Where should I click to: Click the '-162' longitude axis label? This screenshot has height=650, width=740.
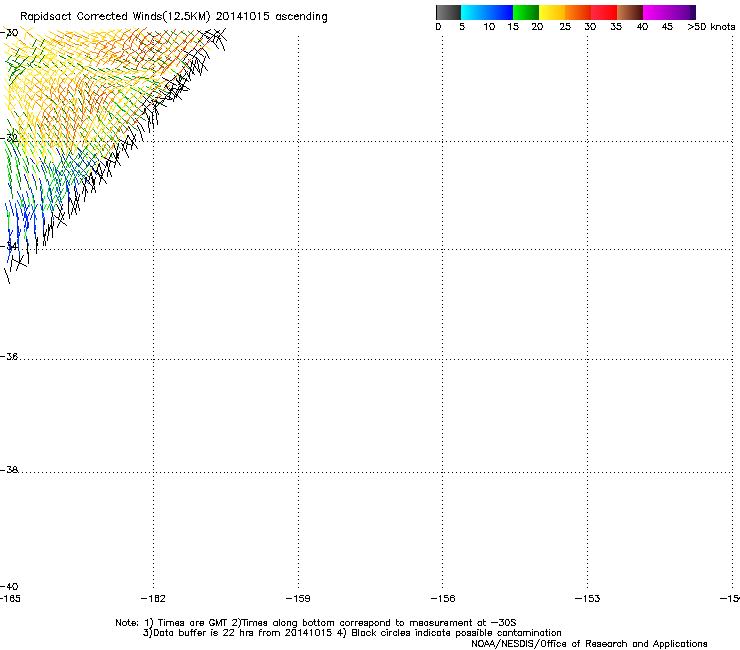153,599
